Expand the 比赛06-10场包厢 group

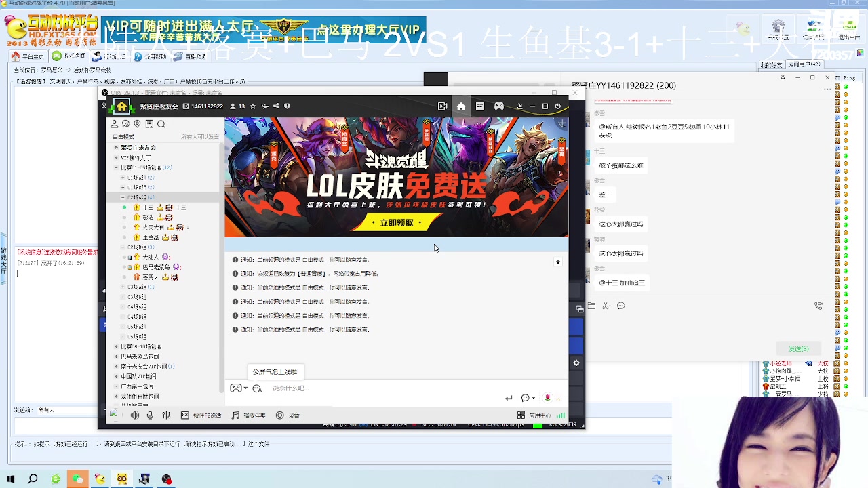pos(116,346)
